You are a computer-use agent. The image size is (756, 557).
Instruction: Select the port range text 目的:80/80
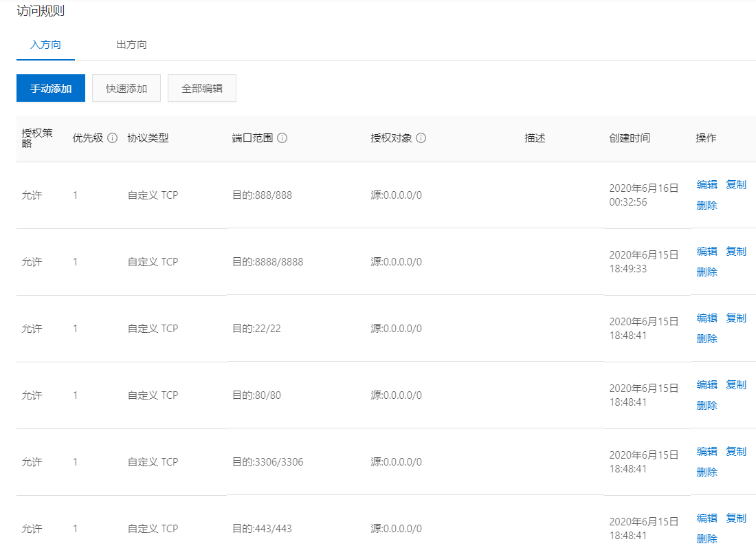[256, 395]
